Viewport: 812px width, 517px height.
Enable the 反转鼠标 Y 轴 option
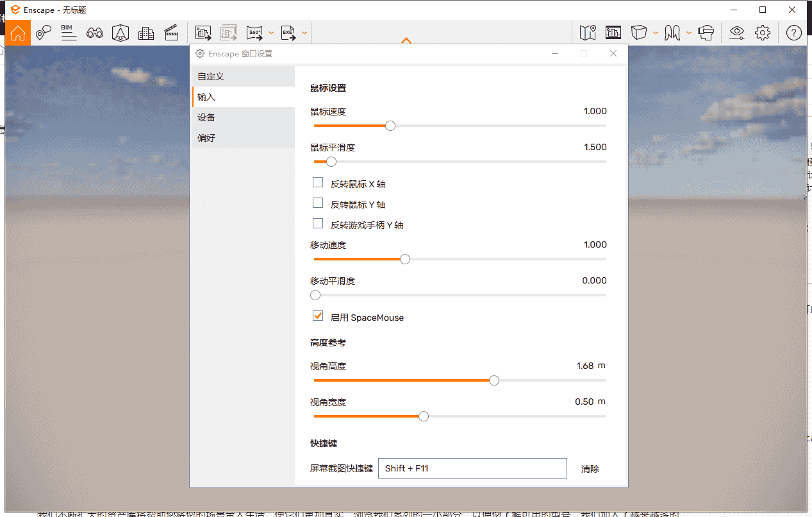pyautogui.click(x=318, y=203)
